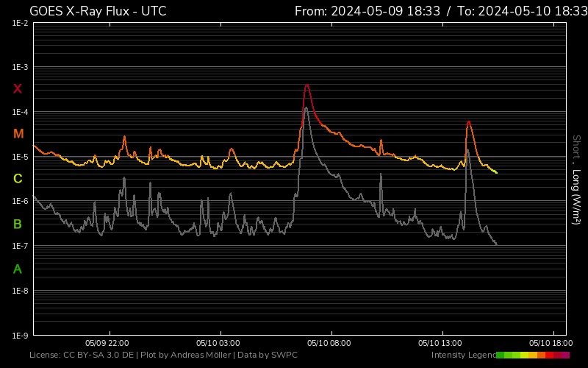Click the magenta swatch in Intensity Legend

point(565,355)
